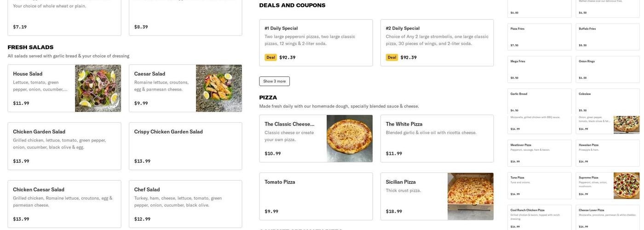The width and height of the screenshot is (644, 230).
Task: Open the Sicilian Pizza photo
Action: [x=471, y=196]
